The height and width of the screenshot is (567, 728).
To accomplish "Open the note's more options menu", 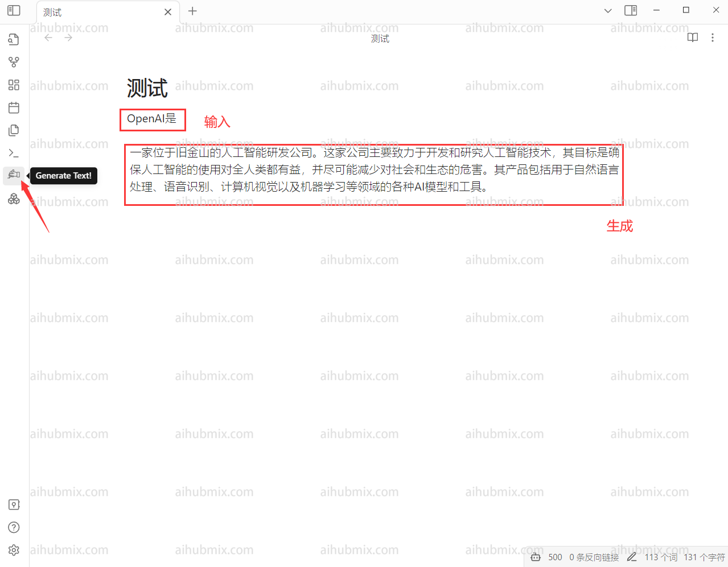I will [x=713, y=38].
